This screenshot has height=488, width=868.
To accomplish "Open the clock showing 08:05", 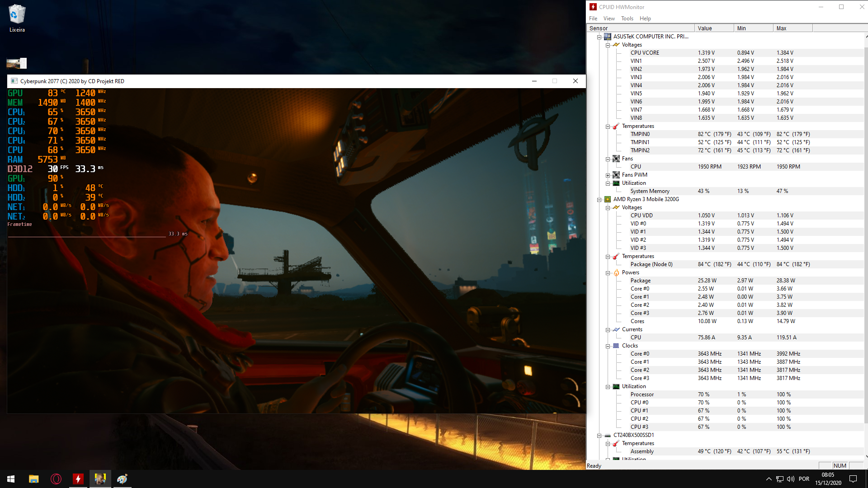I will pyautogui.click(x=828, y=479).
